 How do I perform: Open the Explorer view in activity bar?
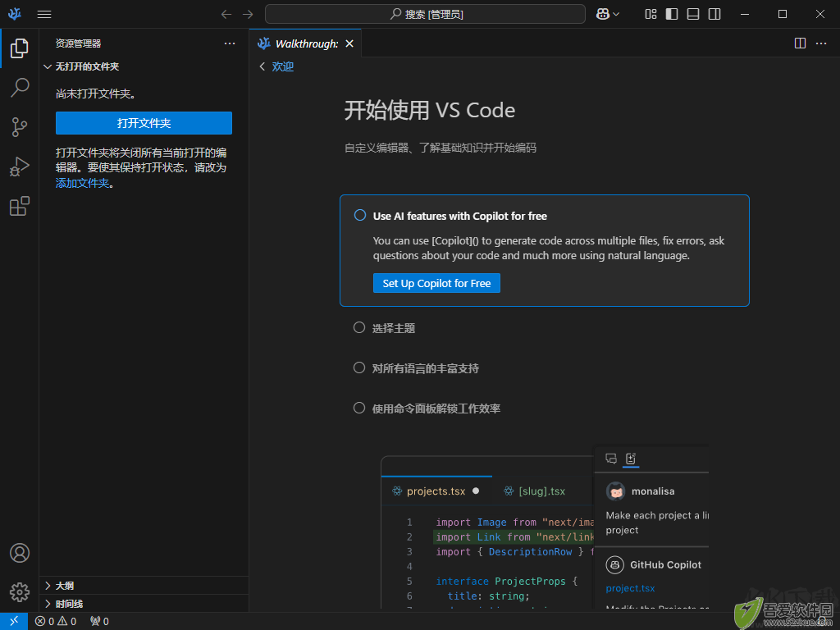pos(20,48)
